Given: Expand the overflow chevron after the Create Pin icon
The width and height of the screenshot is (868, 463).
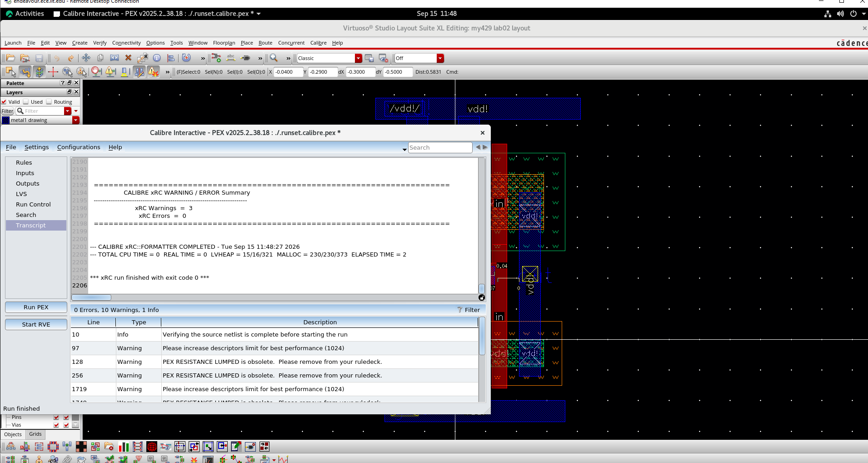Looking at the screenshot, I should [x=260, y=58].
